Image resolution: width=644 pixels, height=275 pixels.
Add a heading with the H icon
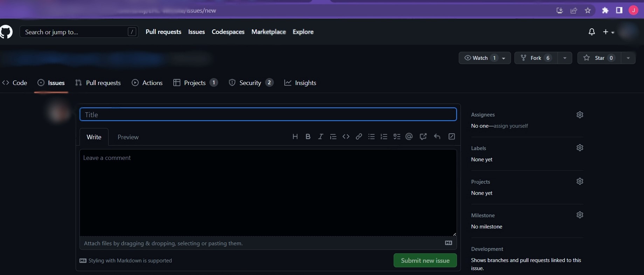(x=295, y=136)
